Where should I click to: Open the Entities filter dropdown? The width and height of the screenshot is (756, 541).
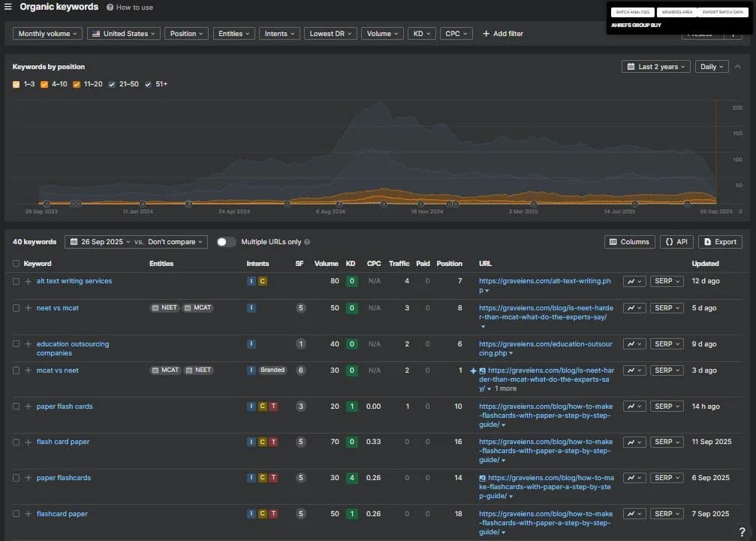[233, 34]
